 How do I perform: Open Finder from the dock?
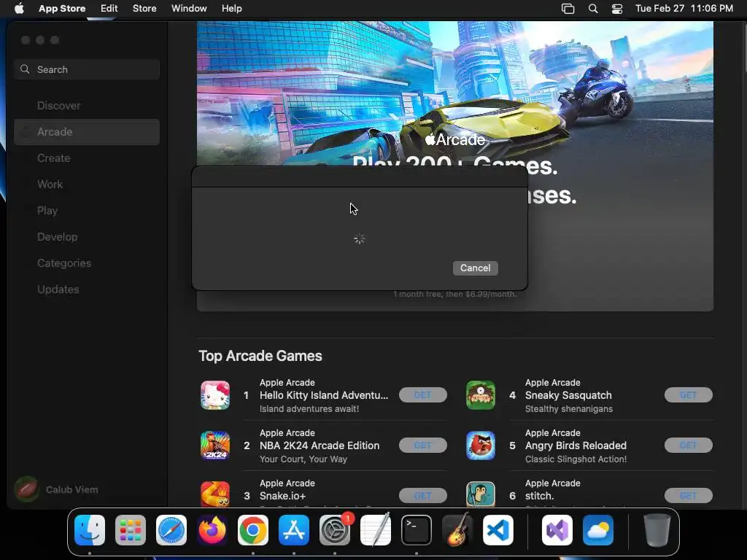pos(90,530)
